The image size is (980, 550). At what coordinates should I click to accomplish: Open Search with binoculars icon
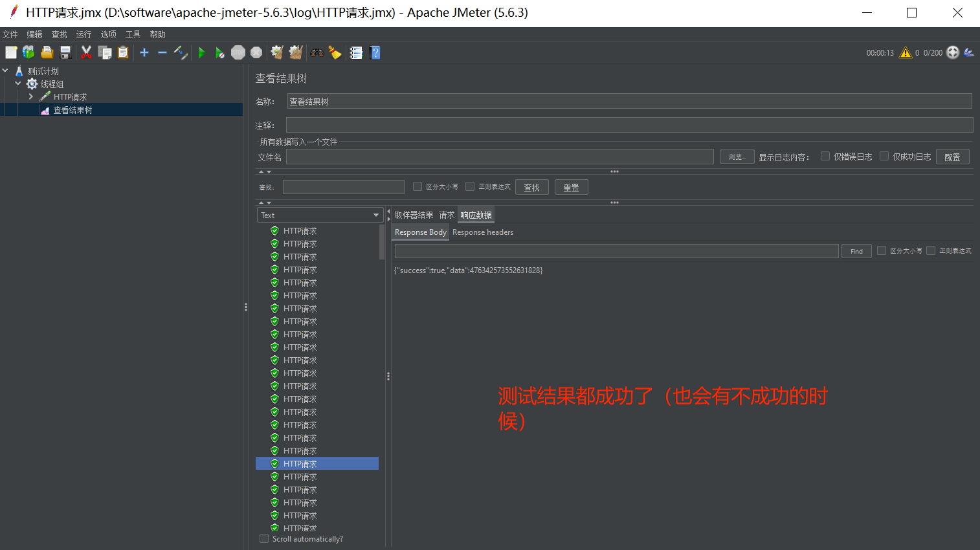317,52
